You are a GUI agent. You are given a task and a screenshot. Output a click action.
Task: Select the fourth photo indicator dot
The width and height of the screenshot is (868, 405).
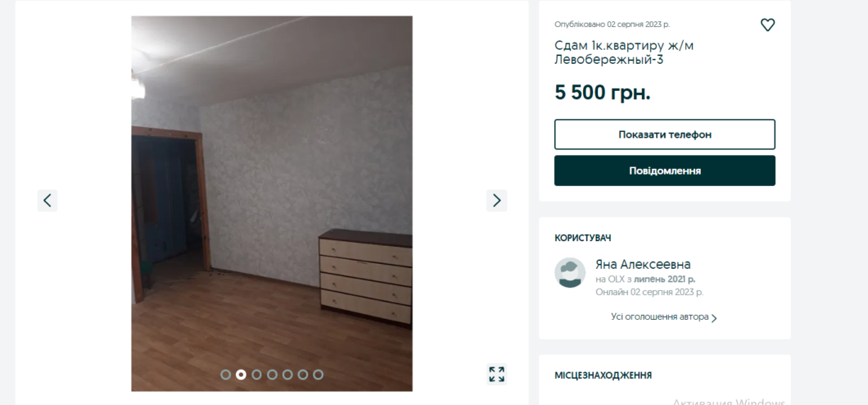point(272,375)
